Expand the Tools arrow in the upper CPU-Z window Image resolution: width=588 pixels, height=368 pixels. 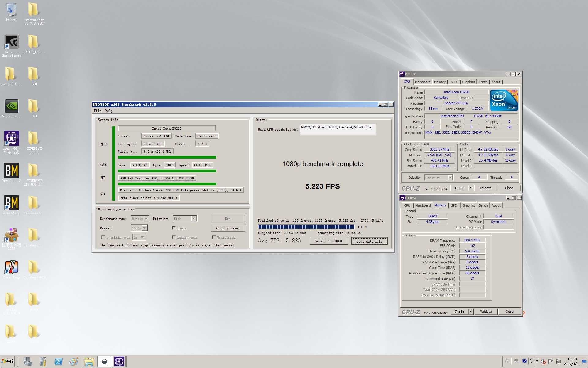click(471, 188)
